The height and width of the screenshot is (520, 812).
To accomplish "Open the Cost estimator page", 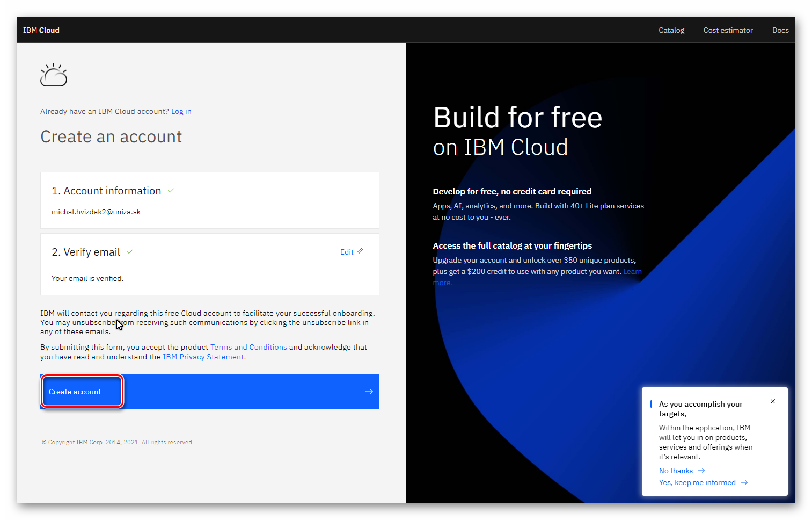I will point(728,30).
